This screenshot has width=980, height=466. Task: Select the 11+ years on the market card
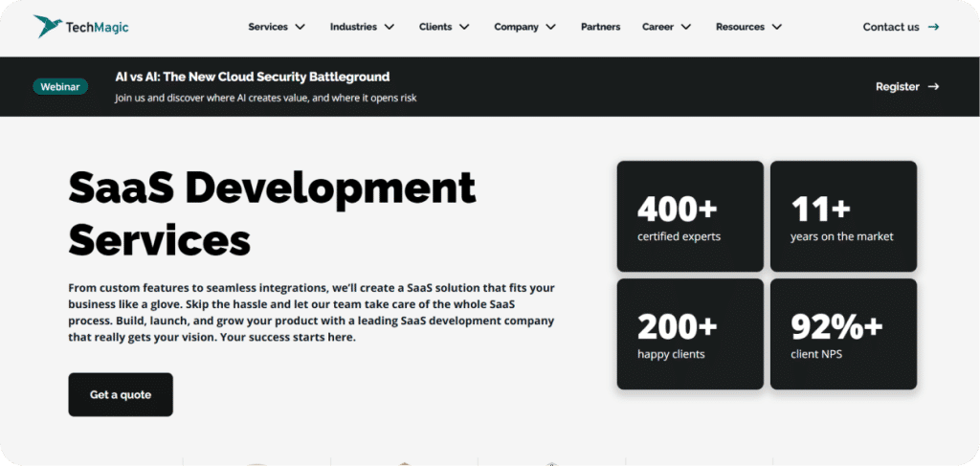[x=843, y=216]
